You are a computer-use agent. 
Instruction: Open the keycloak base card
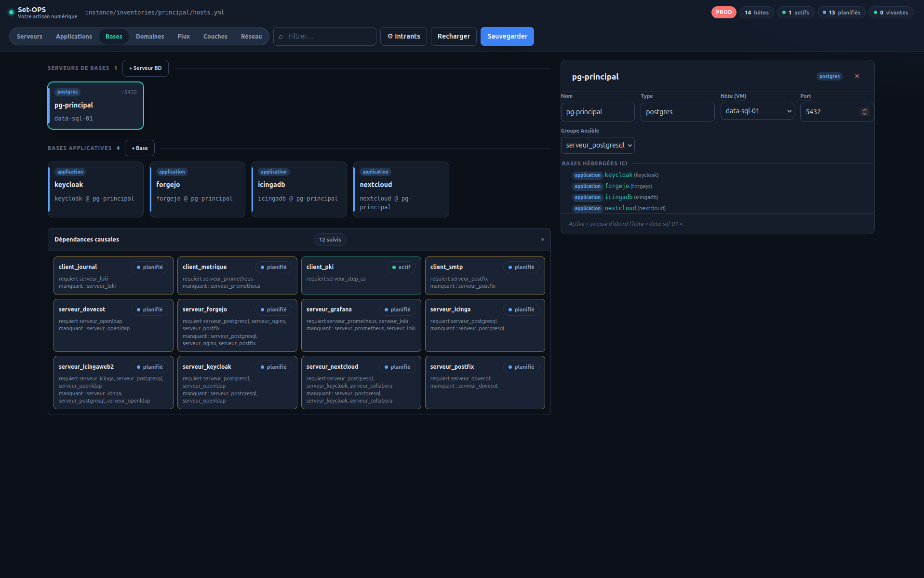coord(95,189)
